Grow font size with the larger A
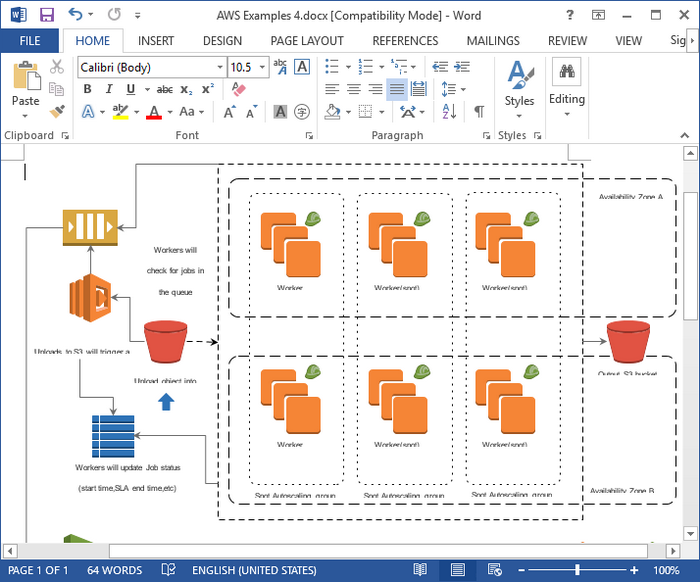Screen dimensions: 700x582 [229, 112]
